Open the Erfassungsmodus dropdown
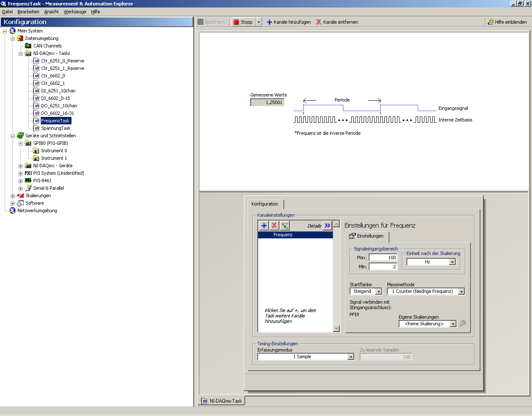The image size is (532, 416). tap(350, 357)
